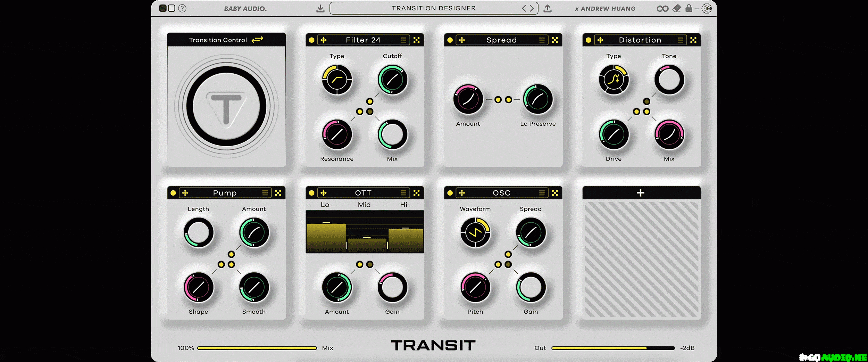Viewport: 868px width, 362px height.
Task: Click the export/share preset icon
Action: [548, 8]
